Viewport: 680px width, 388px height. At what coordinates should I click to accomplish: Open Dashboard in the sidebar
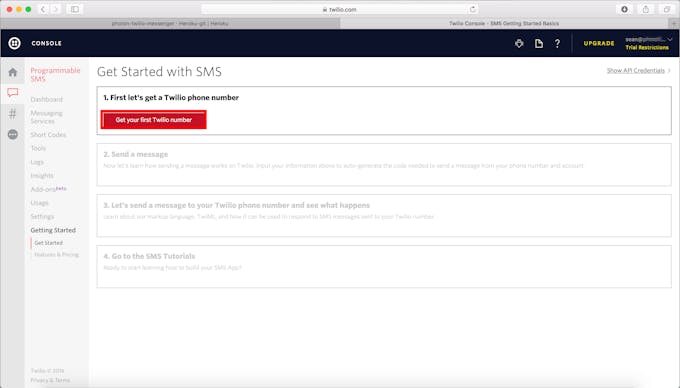pyautogui.click(x=46, y=99)
